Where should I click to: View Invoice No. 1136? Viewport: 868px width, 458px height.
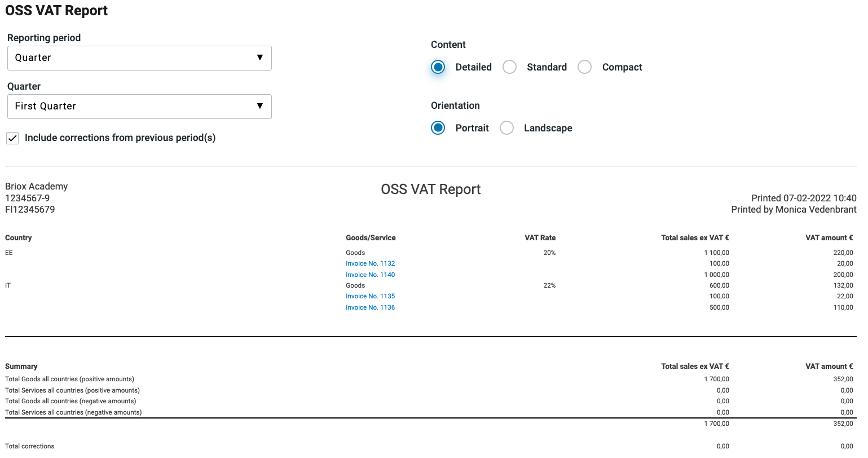click(x=370, y=307)
